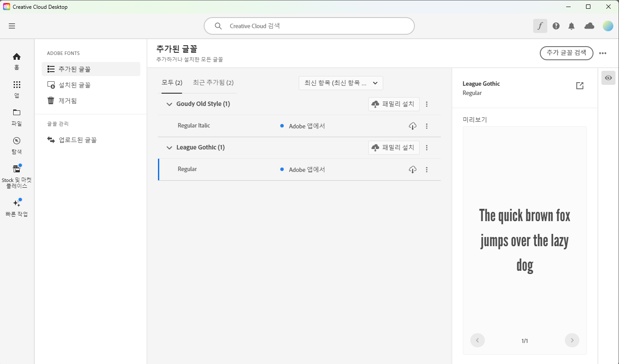Open Quick Actions (빠른 작업) in sidebar
This screenshot has width=619, height=364.
tap(17, 208)
